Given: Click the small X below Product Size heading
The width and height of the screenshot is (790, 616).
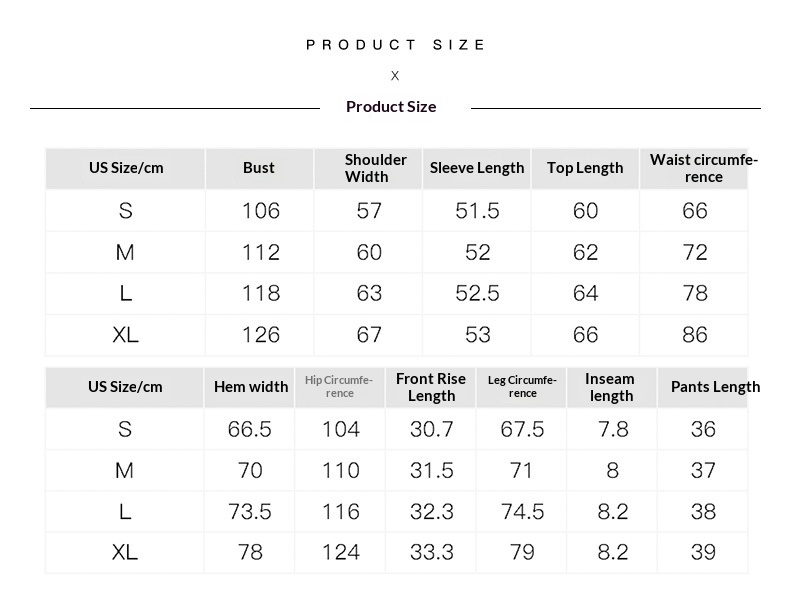Looking at the screenshot, I should [x=395, y=76].
